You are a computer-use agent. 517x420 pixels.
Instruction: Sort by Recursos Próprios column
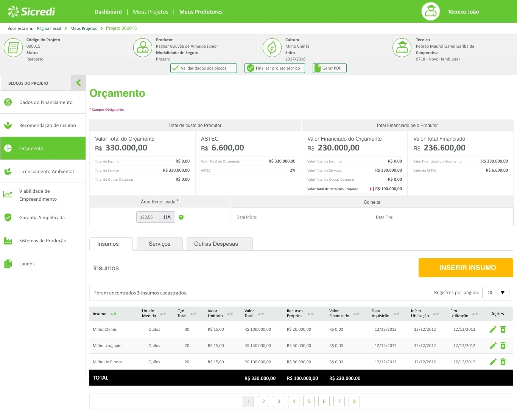pos(310,314)
